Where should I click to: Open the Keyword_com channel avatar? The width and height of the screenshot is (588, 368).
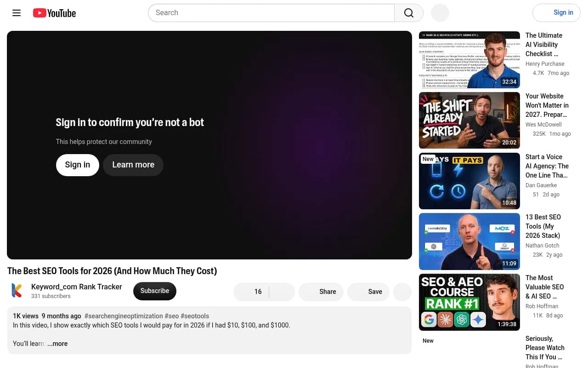point(17,291)
